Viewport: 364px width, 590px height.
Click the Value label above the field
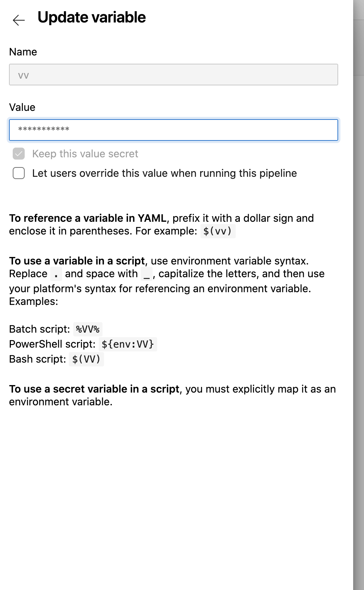(x=22, y=108)
